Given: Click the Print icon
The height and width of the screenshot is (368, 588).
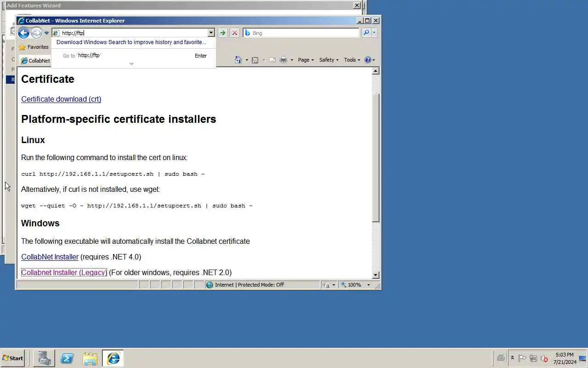Looking at the screenshot, I should pyautogui.click(x=283, y=60).
